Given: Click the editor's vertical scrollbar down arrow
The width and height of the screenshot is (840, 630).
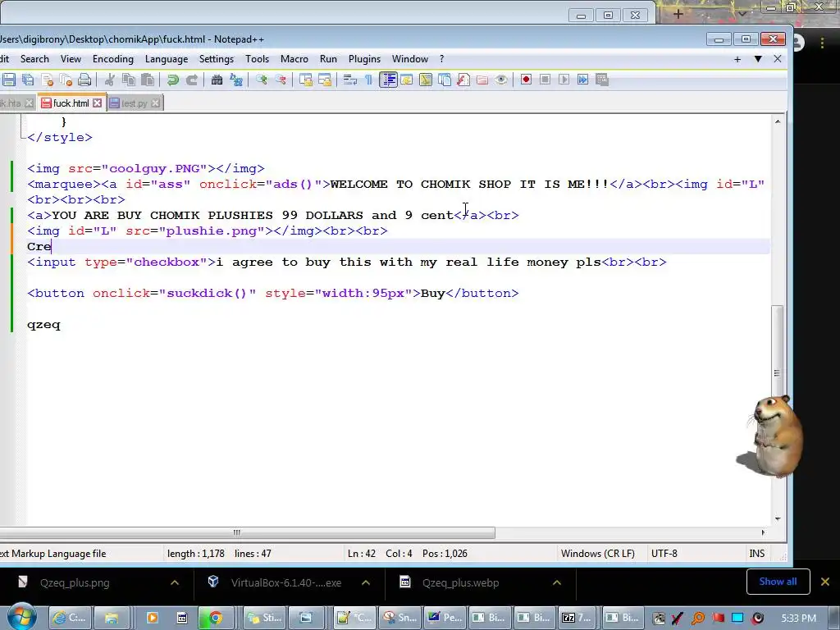Looking at the screenshot, I should (778, 518).
